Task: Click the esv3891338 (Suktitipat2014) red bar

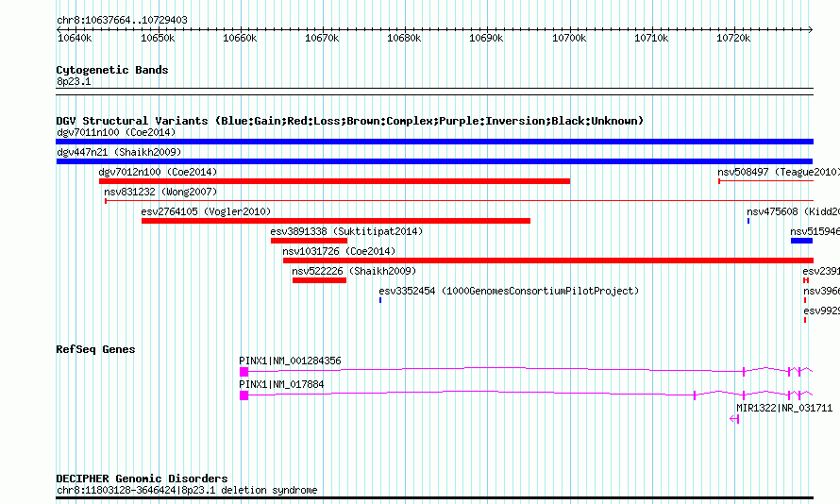Action: [x=310, y=241]
